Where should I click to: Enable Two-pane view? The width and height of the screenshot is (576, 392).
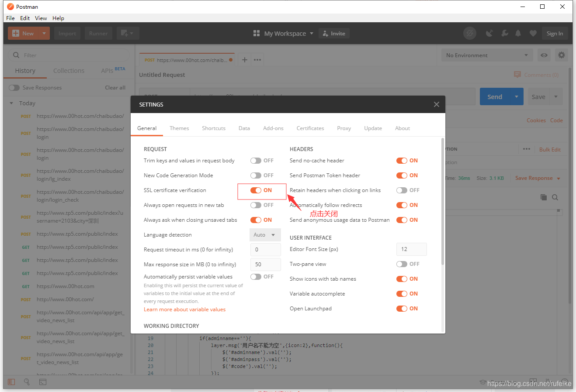click(x=402, y=264)
